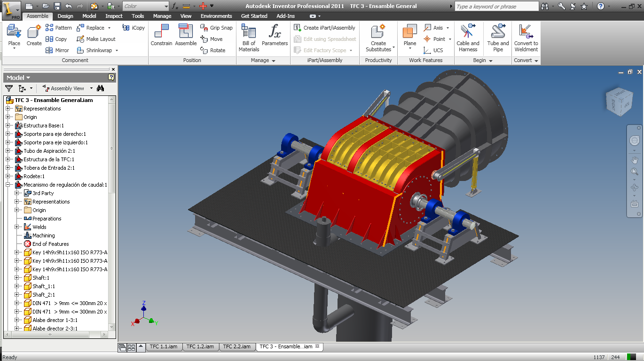Click the Mirror component button
644x361 pixels.
57,50
